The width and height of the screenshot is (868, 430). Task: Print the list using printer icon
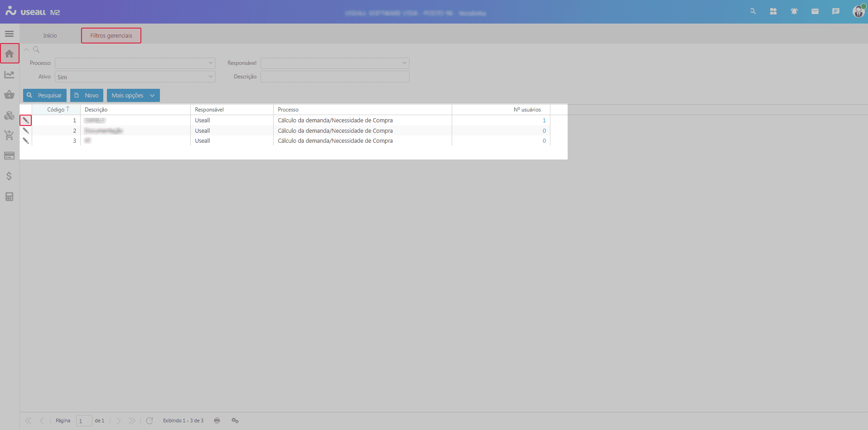217,420
